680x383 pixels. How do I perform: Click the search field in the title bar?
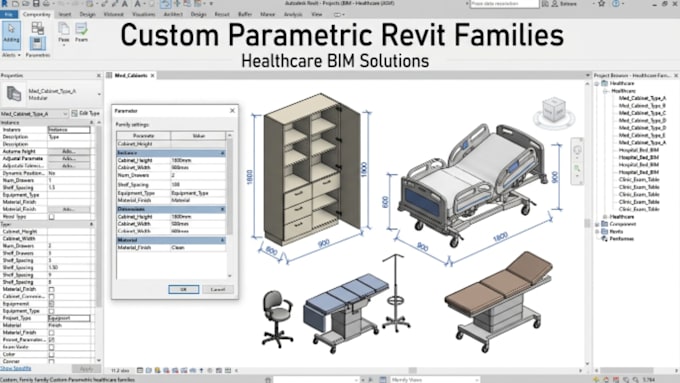pyautogui.click(x=504, y=3)
